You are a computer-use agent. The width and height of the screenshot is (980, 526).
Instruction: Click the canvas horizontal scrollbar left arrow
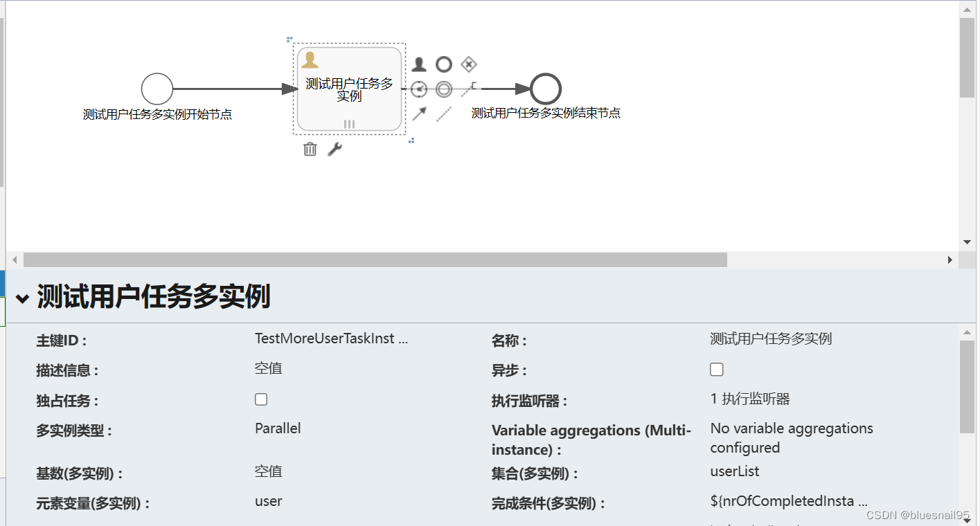15,260
